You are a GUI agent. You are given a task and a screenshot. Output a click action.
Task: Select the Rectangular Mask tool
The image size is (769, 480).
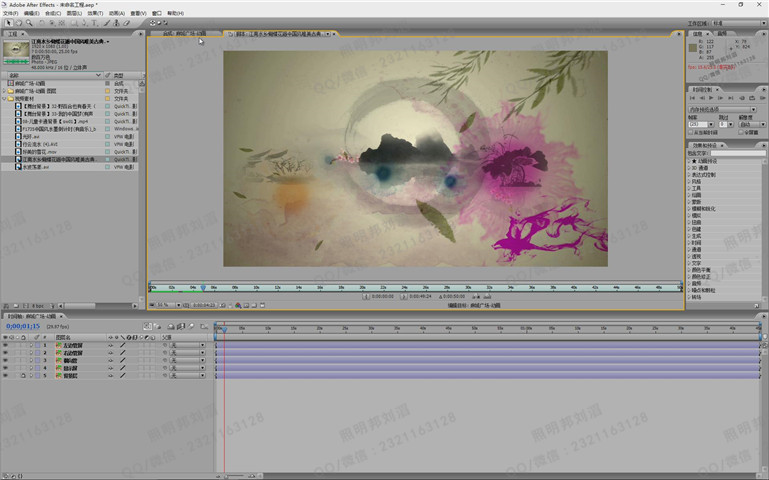(x=74, y=23)
